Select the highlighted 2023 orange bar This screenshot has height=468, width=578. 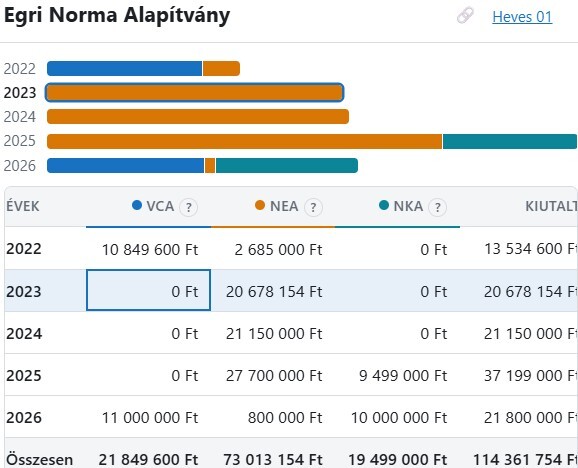195,92
